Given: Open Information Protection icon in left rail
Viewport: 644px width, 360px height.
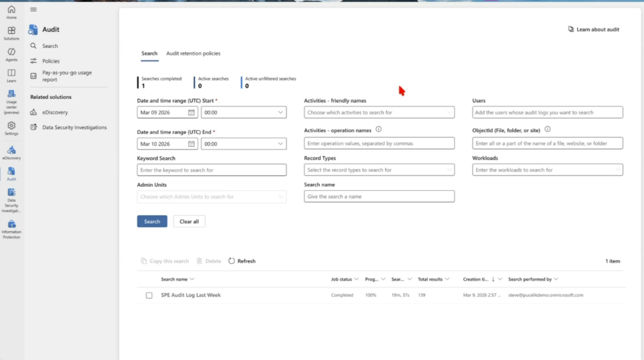Looking at the screenshot, I should [x=11, y=226].
